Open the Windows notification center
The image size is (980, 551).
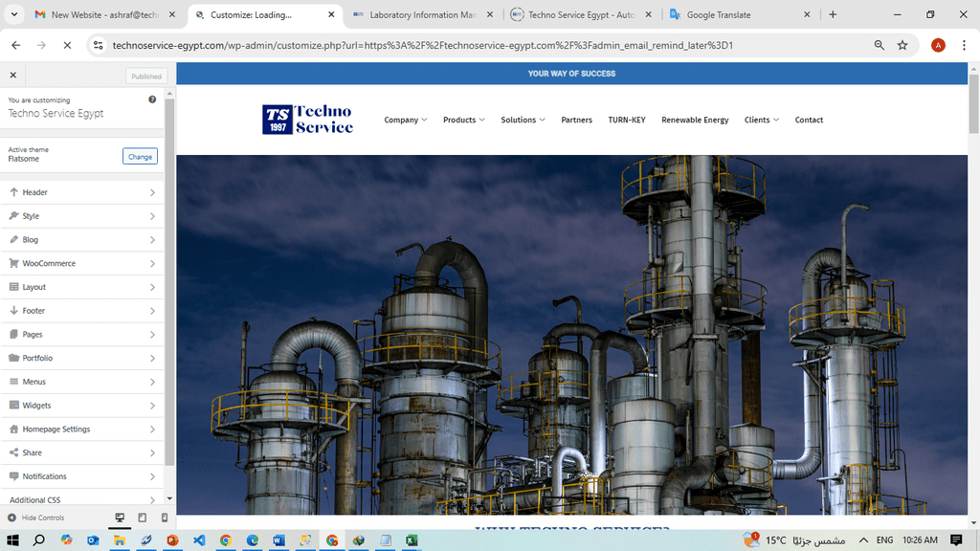(956, 540)
